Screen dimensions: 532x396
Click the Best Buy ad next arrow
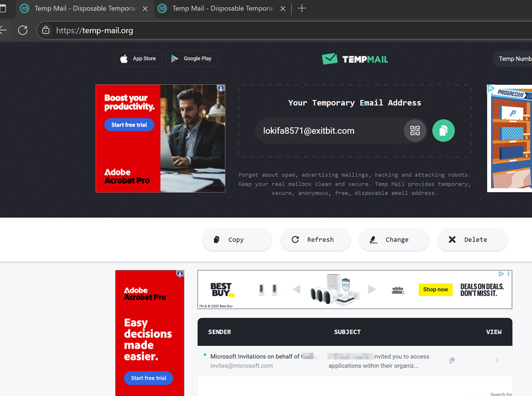tap(372, 289)
